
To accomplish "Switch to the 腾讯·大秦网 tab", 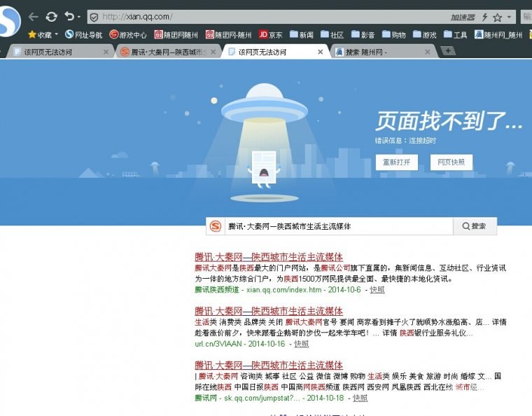I will click(167, 52).
